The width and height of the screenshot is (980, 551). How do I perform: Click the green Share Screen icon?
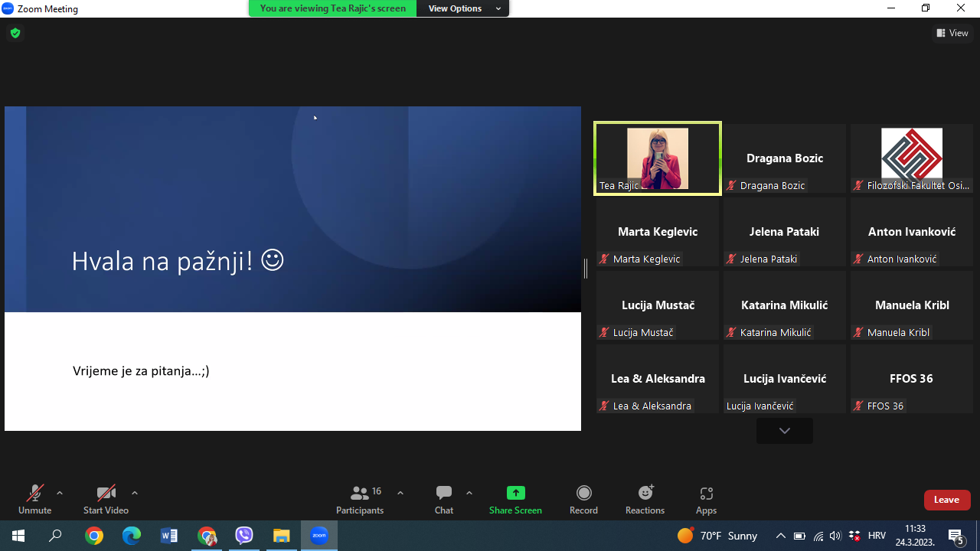point(516,493)
